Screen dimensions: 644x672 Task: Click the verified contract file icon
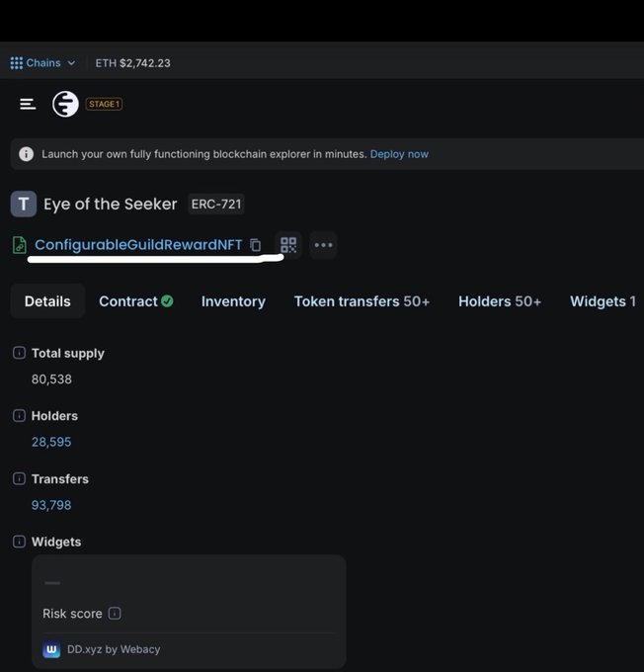click(20, 245)
